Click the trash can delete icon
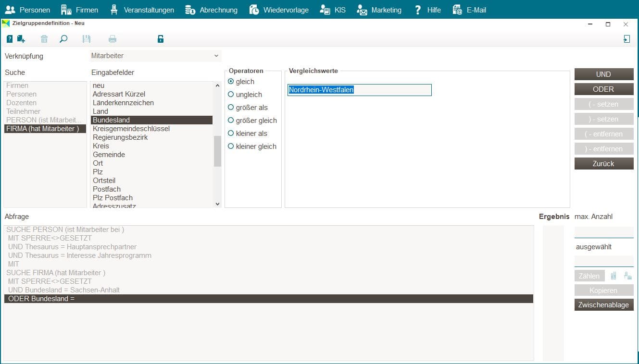Screen dimensions: 639x364 click(x=44, y=39)
